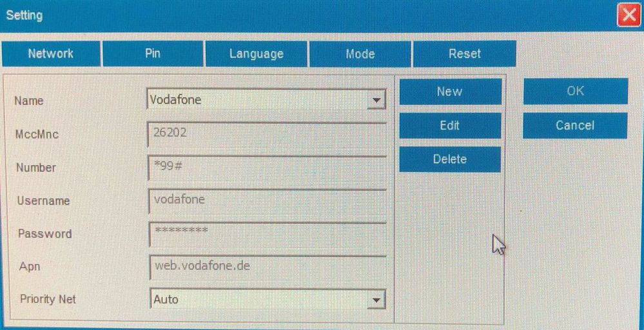Click the MccMnc label
Screen dimensions: 644x330
37,134
